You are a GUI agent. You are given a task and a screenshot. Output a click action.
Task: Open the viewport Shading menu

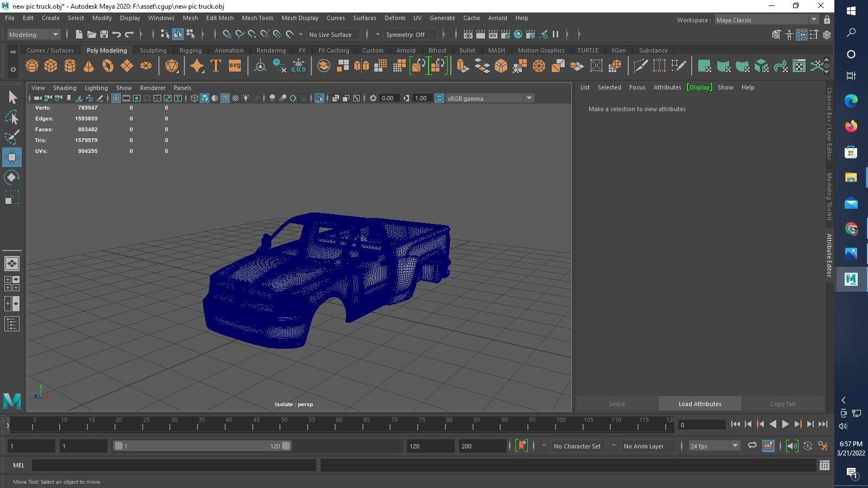(x=65, y=87)
